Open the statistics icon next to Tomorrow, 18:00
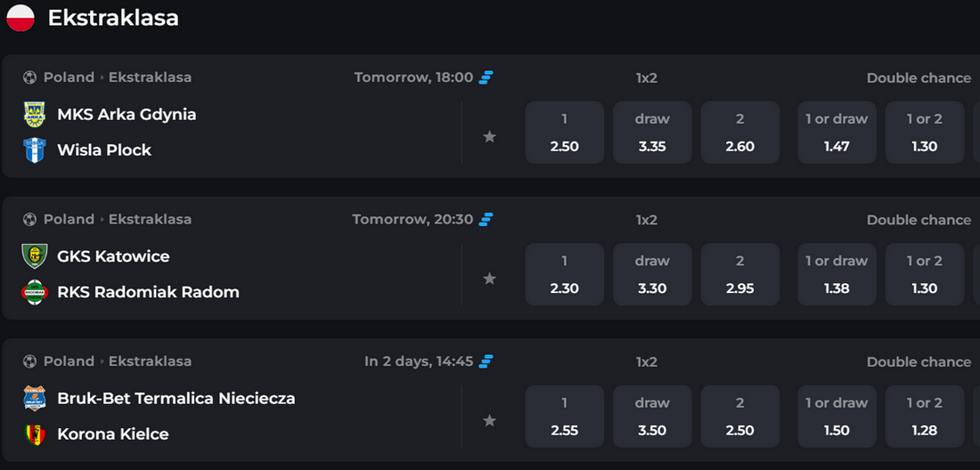Screen dimensions: 980x470 point(486,77)
